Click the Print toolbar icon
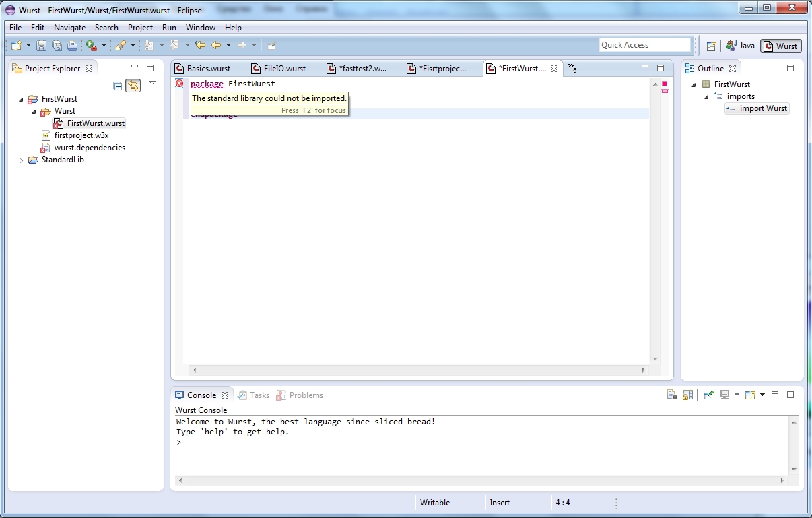 (x=72, y=45)
